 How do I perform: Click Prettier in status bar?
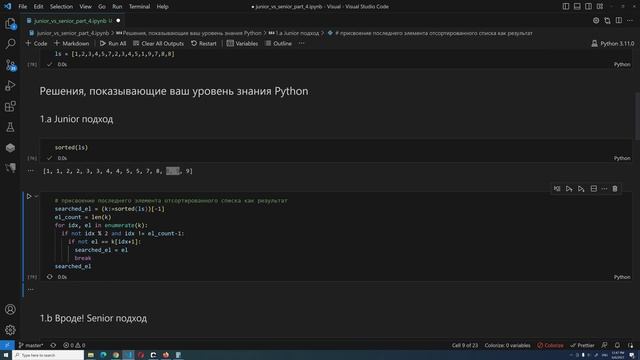[x=582, y=345]
